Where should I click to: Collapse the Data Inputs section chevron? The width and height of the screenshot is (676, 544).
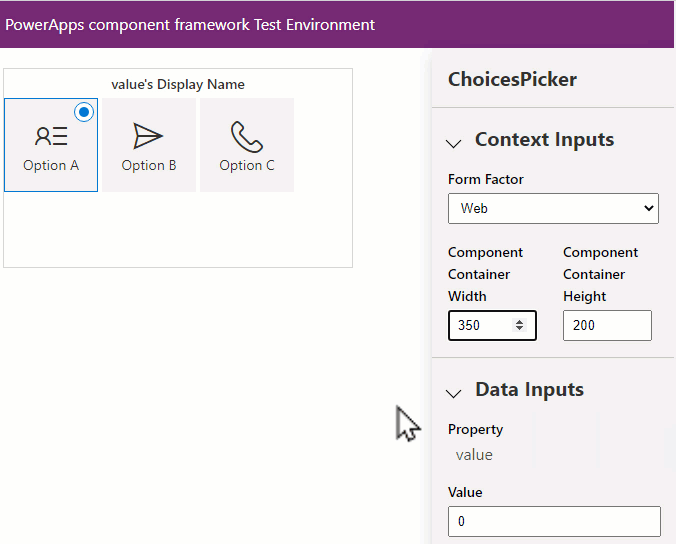coord(453,393)
